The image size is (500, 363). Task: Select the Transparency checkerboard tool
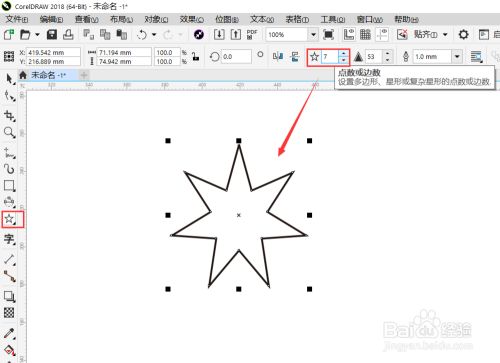coord(9,313)
